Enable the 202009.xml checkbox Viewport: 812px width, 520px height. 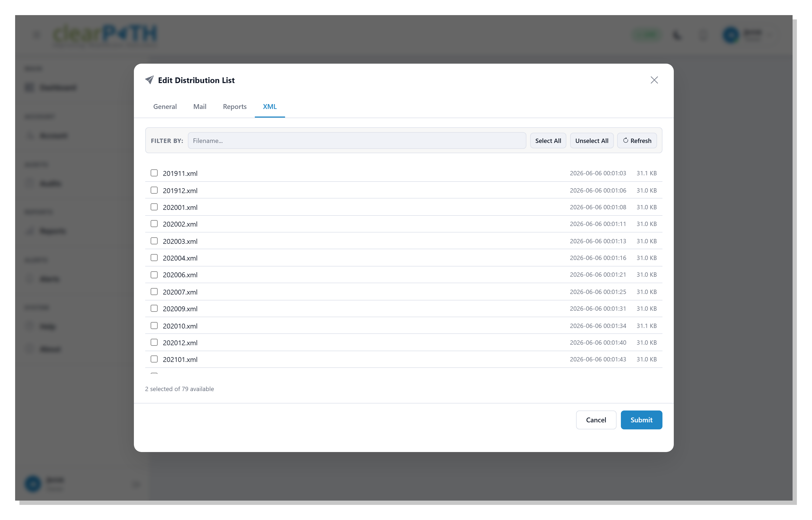tap(154, 309)
